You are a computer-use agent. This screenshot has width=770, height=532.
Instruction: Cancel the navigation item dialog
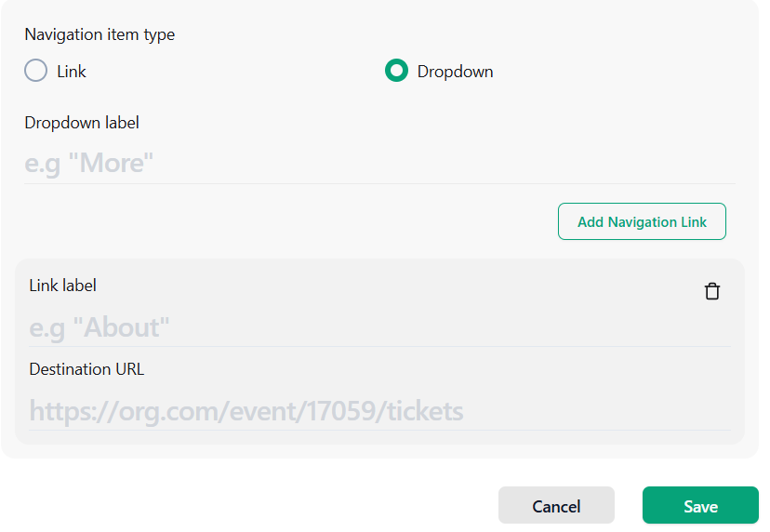click(x=556, y=505)
